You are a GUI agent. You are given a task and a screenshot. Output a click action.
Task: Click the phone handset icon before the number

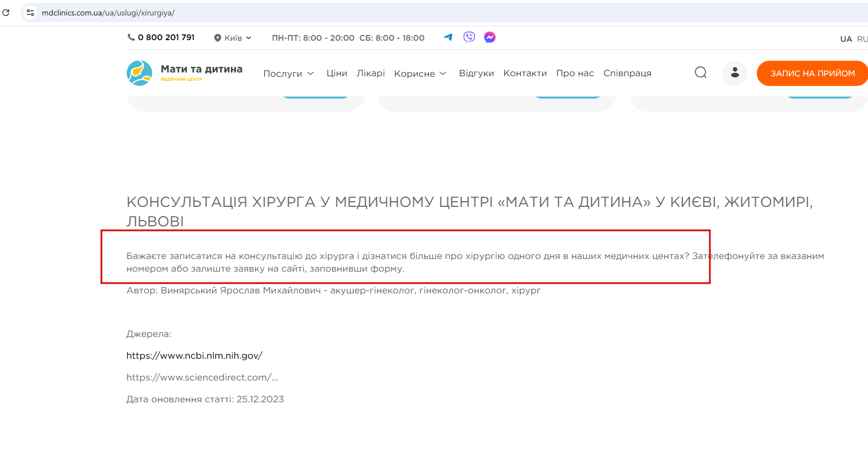[x=131, y=37]
